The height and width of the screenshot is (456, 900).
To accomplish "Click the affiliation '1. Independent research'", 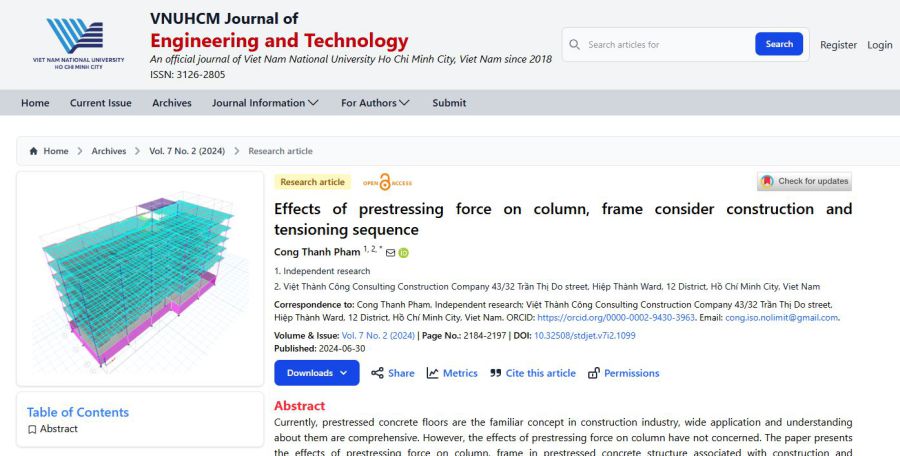I will [322, 271].
